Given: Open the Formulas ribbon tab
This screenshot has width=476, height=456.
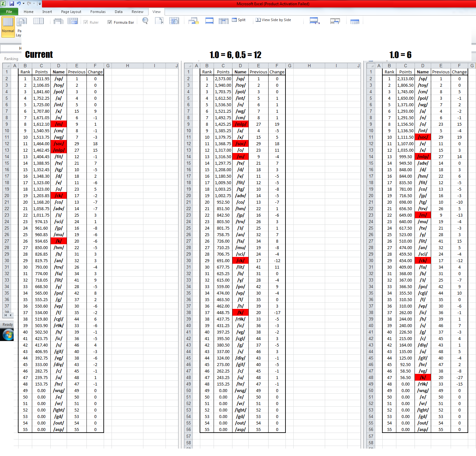Looking at the screenshot, I should click(x=98, y=12).
